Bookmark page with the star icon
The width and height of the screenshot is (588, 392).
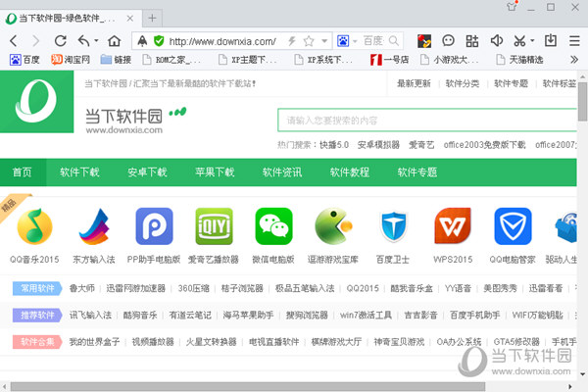[x=309, y=40]
